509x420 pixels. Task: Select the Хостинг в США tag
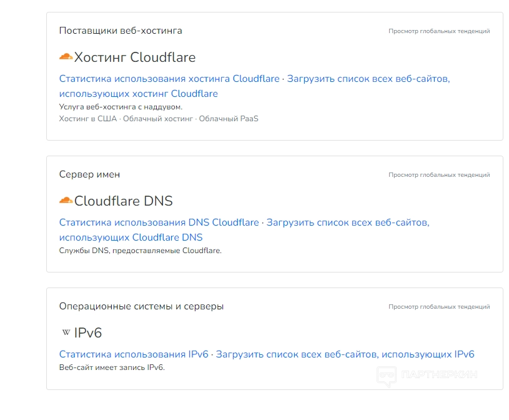point(87,119)
